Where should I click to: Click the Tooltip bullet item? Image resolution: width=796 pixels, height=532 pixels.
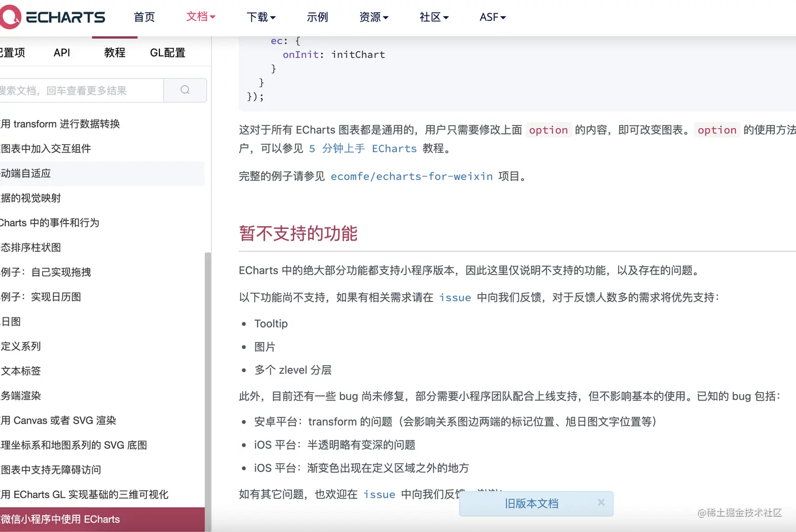tap(271, 324)
